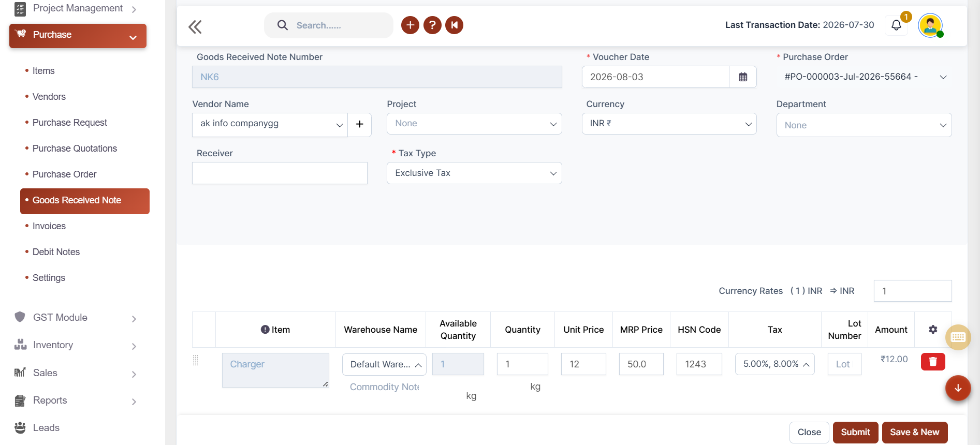The height and width of the screenshot is (445, 980).
Task: Collapse the Purchase menu section
Action: click(78, 36)
